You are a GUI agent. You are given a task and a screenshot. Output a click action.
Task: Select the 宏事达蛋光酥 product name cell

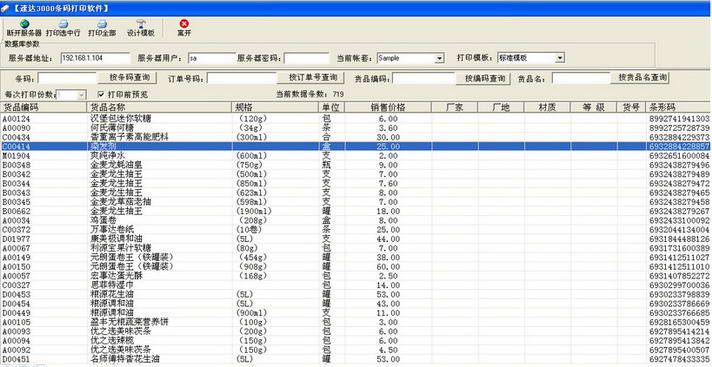[x=116, y=276]
